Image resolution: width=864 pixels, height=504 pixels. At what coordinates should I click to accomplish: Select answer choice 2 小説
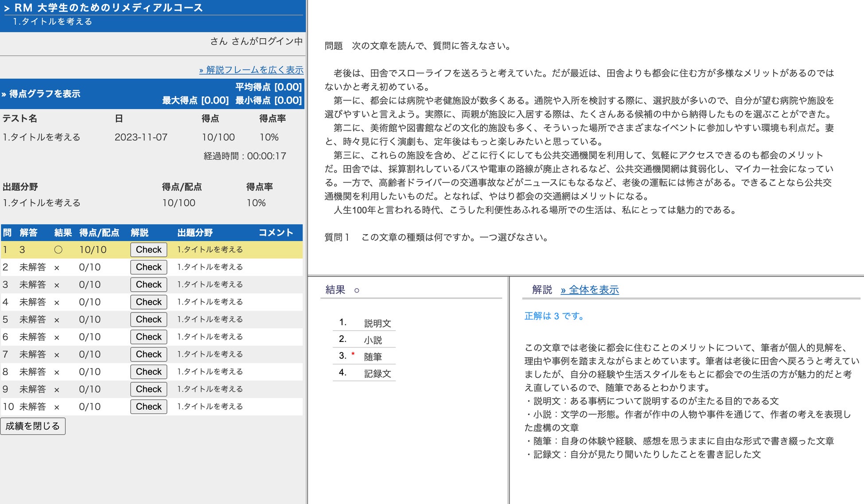(x=373, y=340)
